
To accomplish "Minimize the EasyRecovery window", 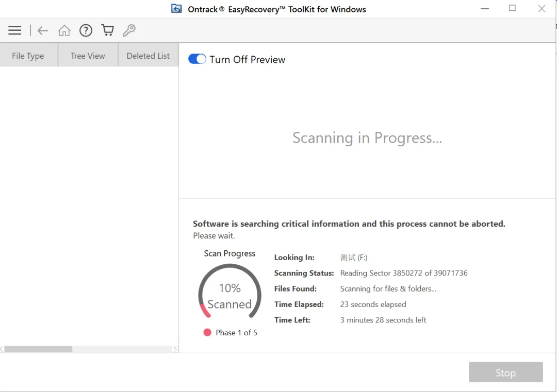I will pos(484,9).
